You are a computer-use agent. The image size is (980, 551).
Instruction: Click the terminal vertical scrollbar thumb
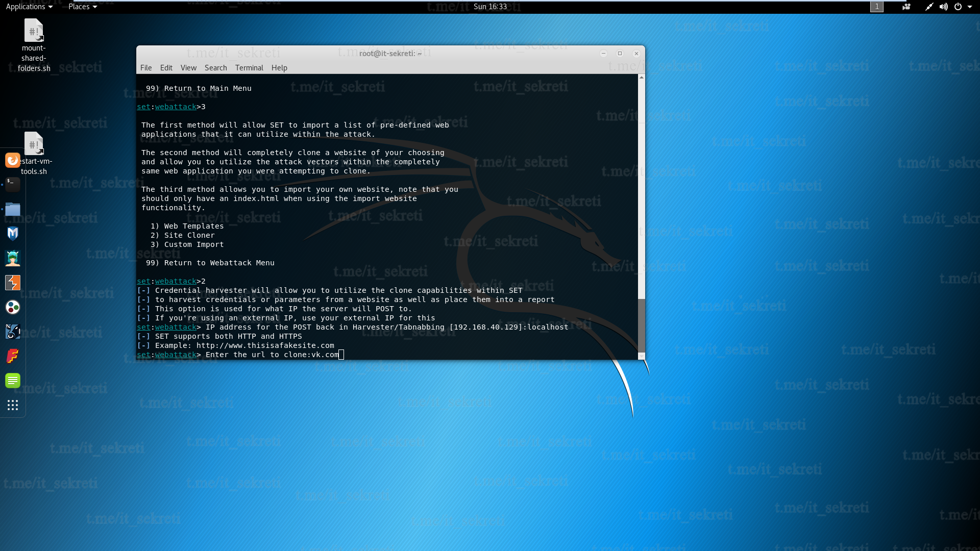point(642,325)
